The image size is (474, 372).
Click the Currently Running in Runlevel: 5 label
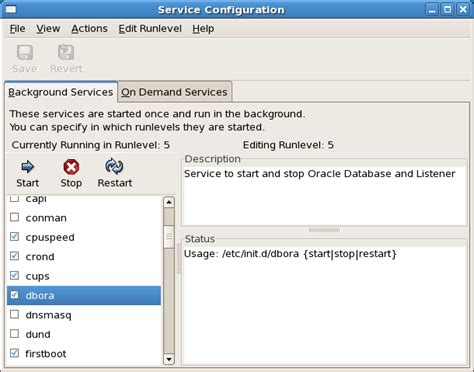91,145
